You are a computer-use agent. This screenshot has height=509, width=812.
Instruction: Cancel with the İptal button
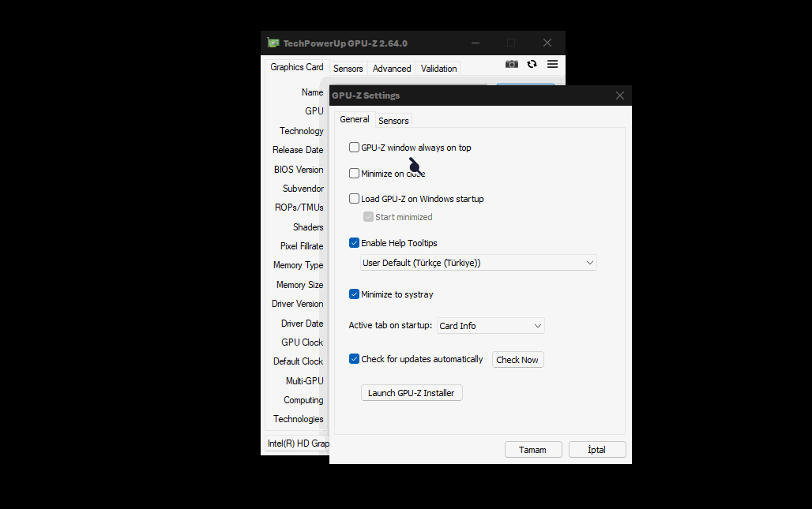(597, 450)
